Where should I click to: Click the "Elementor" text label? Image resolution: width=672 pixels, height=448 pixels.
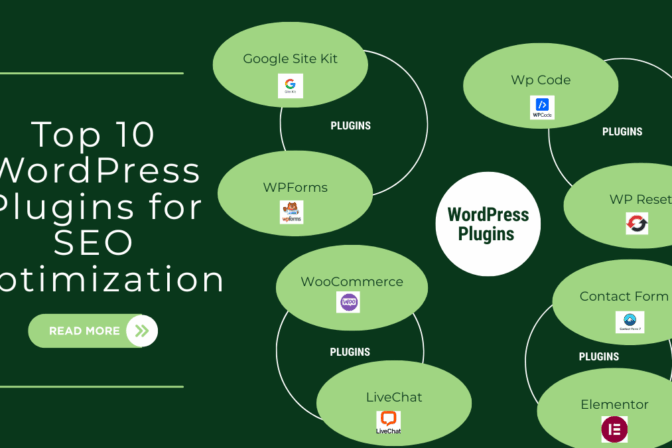coord(614,404)
